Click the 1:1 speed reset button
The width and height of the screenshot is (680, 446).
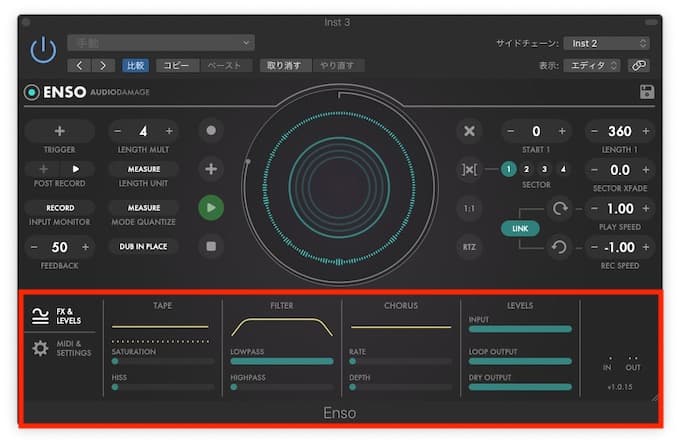[469, 208]
